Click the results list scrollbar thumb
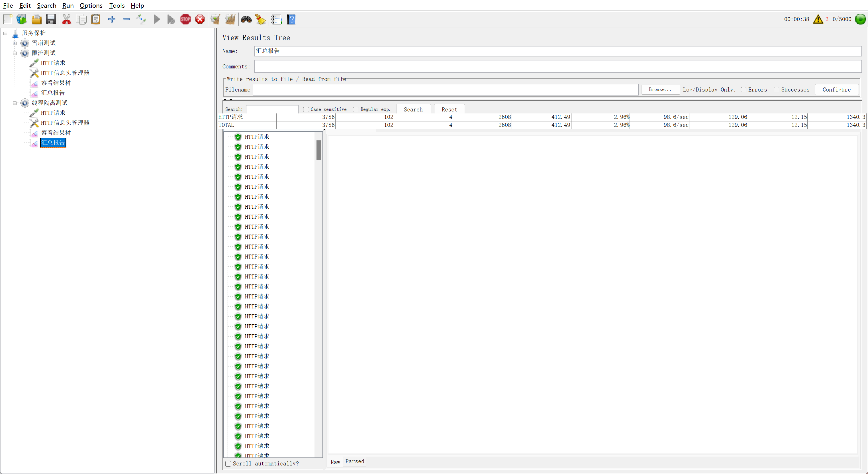The width and height of the screenshot is (868, 474). click(x=318, y=150)
